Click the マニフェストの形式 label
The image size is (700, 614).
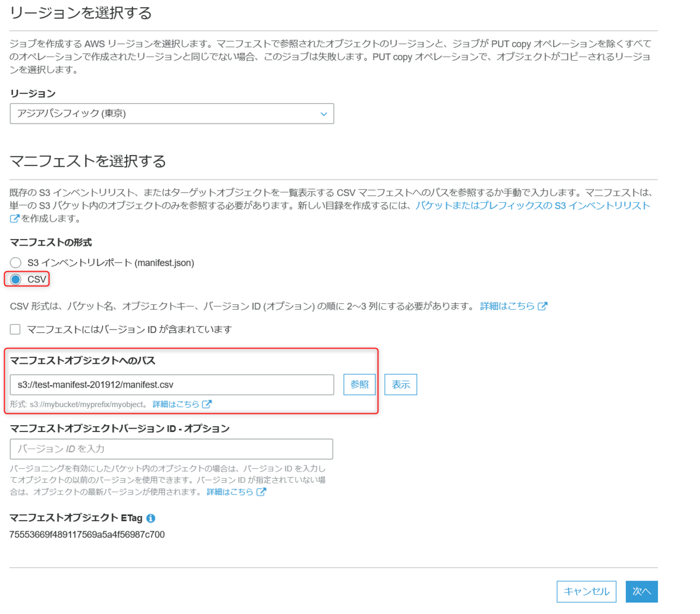tap(51, 243)
